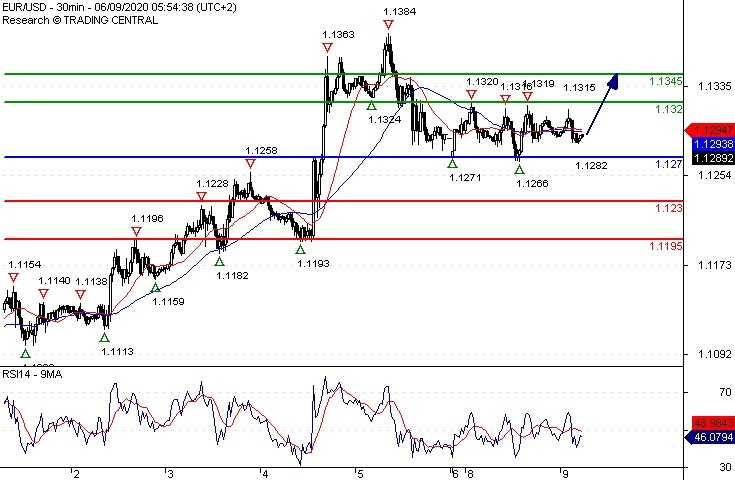The width and height of the screenshot is (735, 480).
Task: Click the green 1.1345 resistance level label
Action: point(666,81)
